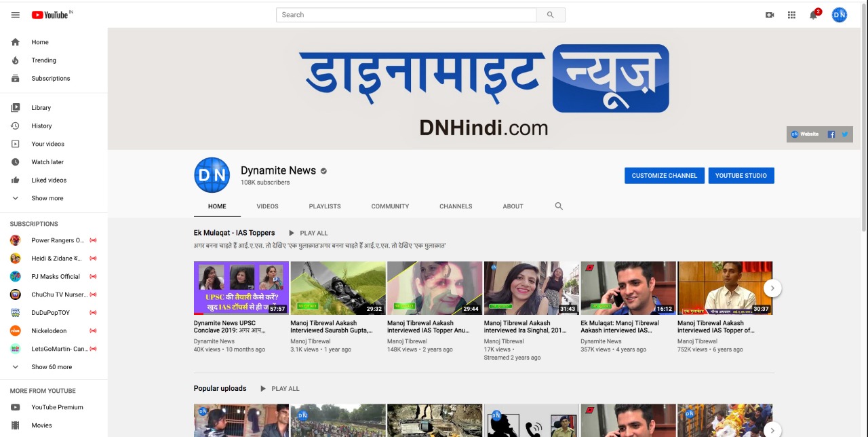Open YouTube Premium in sidebar
Image resolution: width=868 pixels, height=437 pixels.
54,407
